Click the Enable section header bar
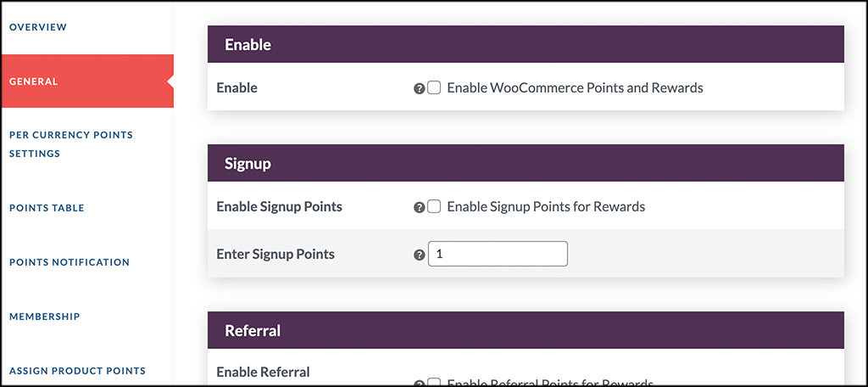The width and height of the screenshot is (868, 387). 526,44
